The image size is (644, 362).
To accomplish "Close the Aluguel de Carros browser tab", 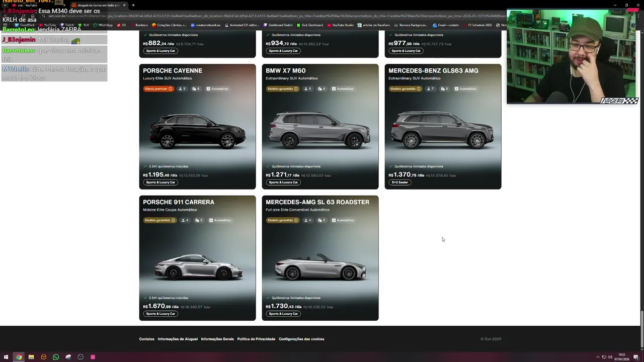I will click(124, 5).
